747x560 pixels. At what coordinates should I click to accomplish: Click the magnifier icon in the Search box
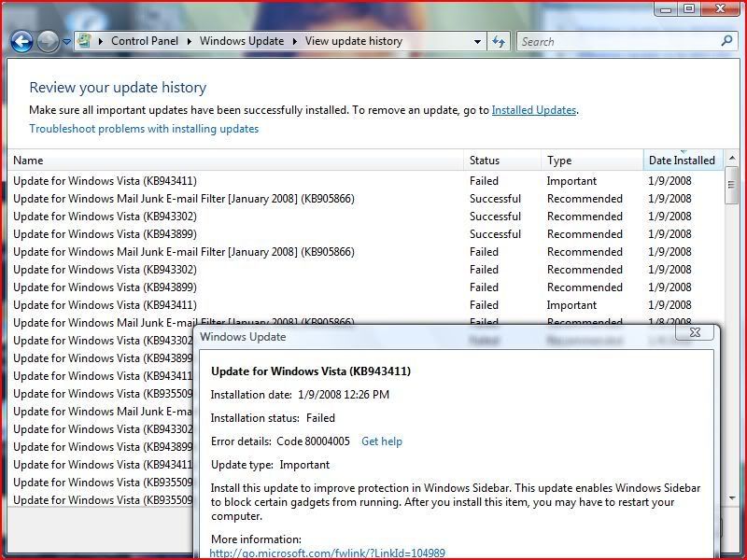[727, 41]
